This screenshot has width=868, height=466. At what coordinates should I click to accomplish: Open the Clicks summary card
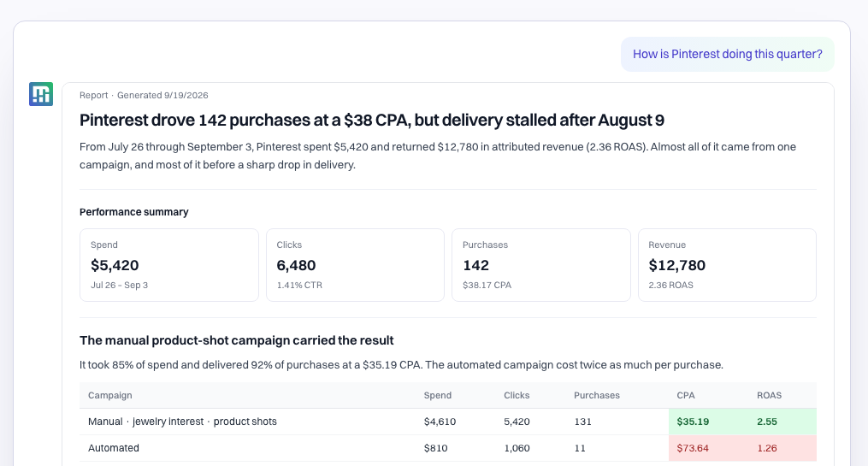coord(356,265)
